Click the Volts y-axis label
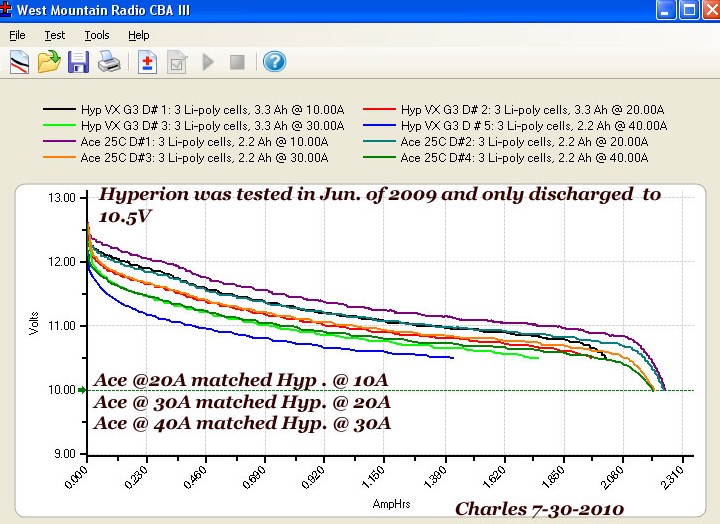The image size is (720, 524). pyautogui.click(x=34, y=323)
